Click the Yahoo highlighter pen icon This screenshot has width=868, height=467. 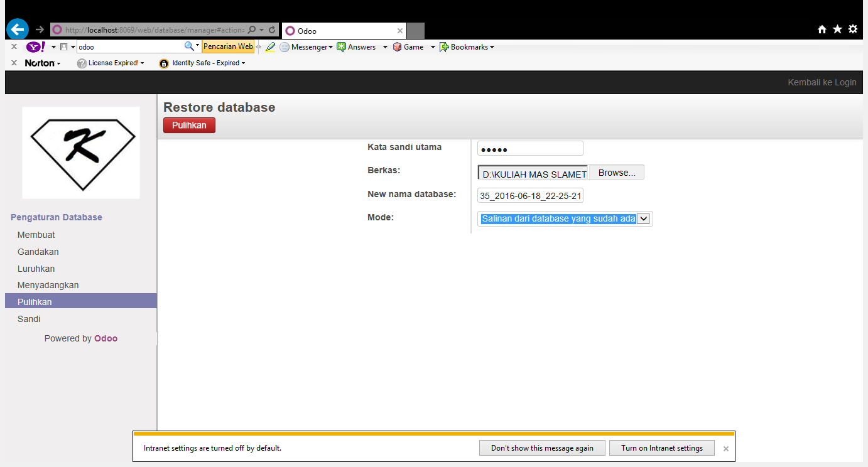[x=270, y=47]
